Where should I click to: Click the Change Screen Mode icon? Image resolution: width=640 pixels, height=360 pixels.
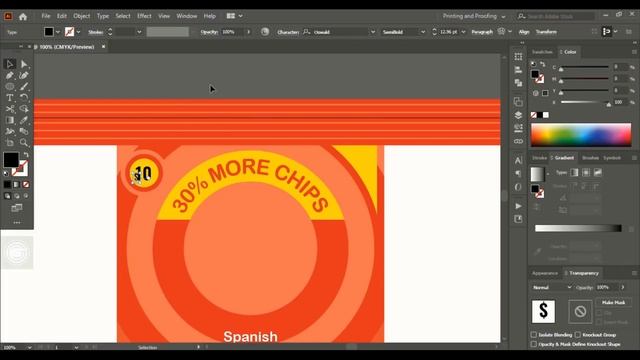[x=17, y=208]
